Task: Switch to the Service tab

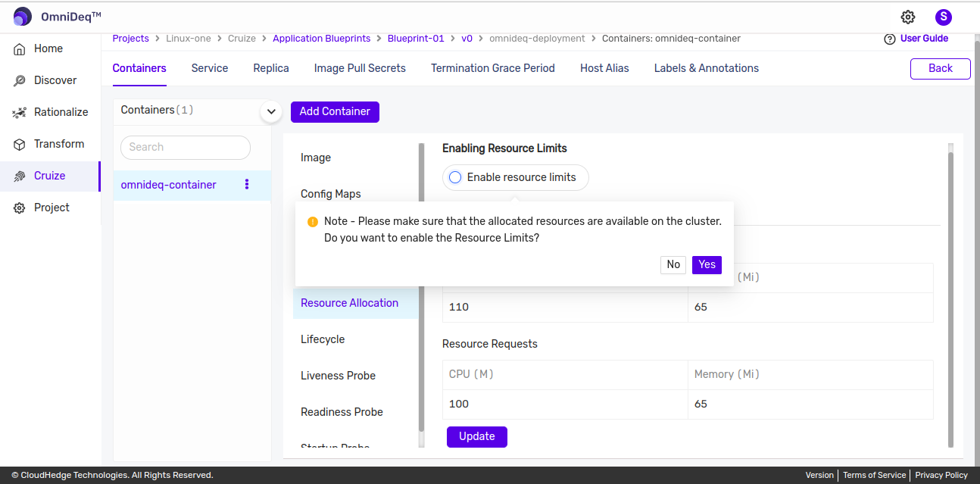Action: click(x=210, y=68)
